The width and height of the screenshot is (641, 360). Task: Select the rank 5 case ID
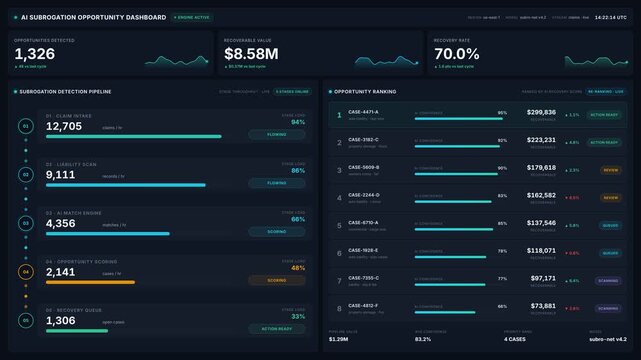363,223
